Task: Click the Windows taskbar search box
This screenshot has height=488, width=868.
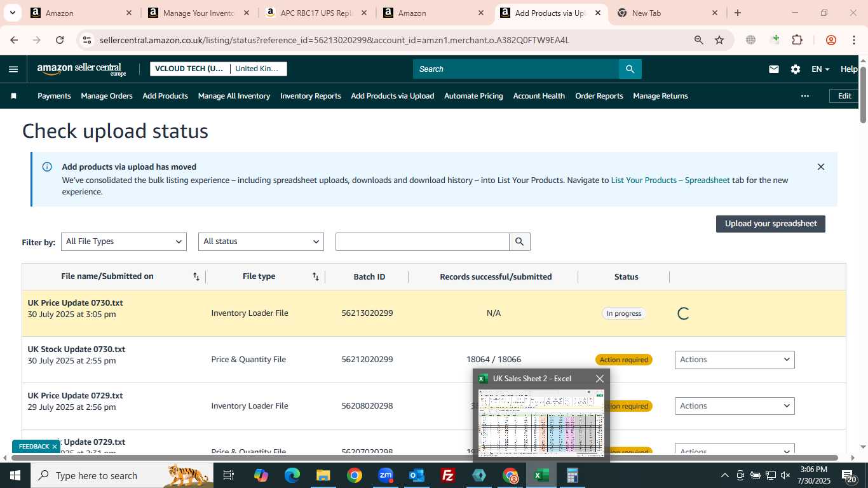Action: pos(123,475)
